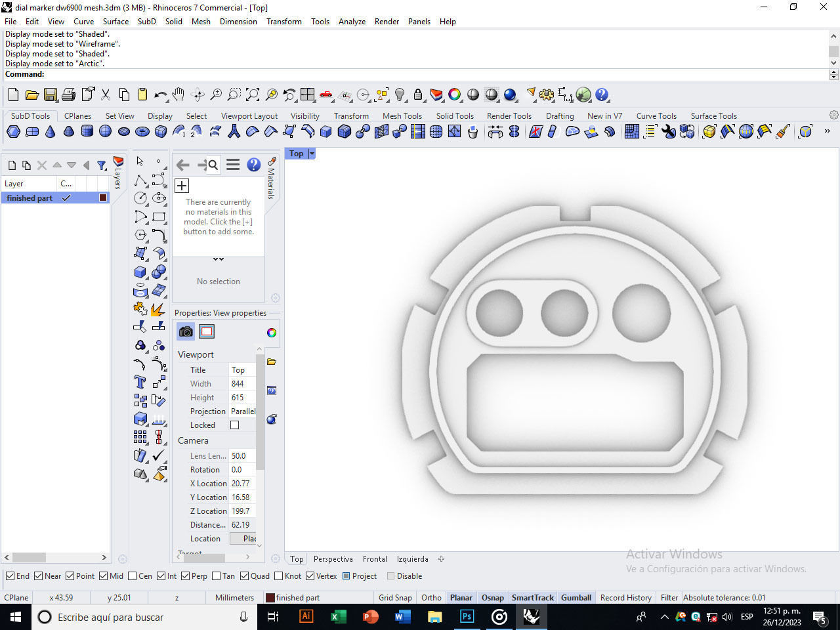
Task: Open the Mesh menu
Action: pos(201,21)
